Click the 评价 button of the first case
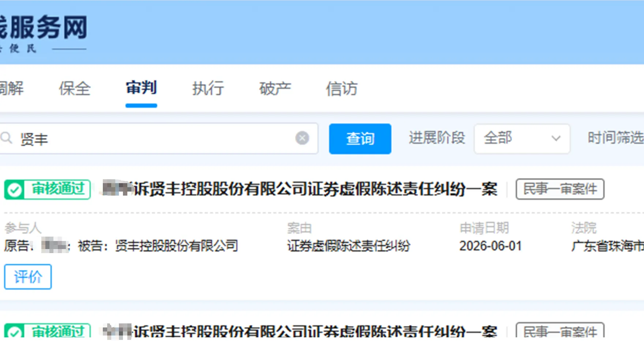The height and width of the screenshot is (341, 644). [x=28, y=277]
